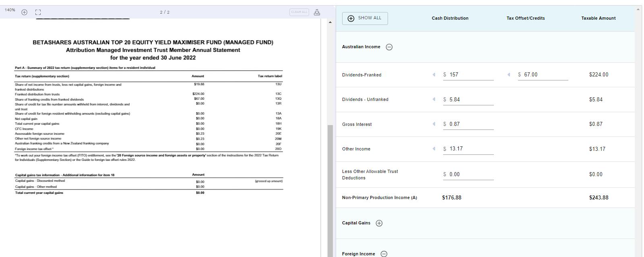This screenshot has height=257, width=644.
Task: Click the Non-Primary Production Income (A) label
Action: (380, 198)
